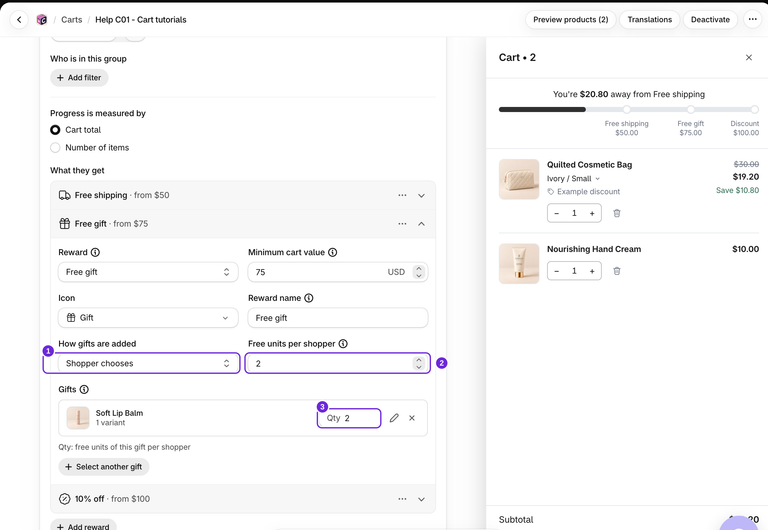The width and height of the screenshot is (768, 530).
Task: Decrease Nourishing Hand Cream quantity
Action: coord(556,271)
